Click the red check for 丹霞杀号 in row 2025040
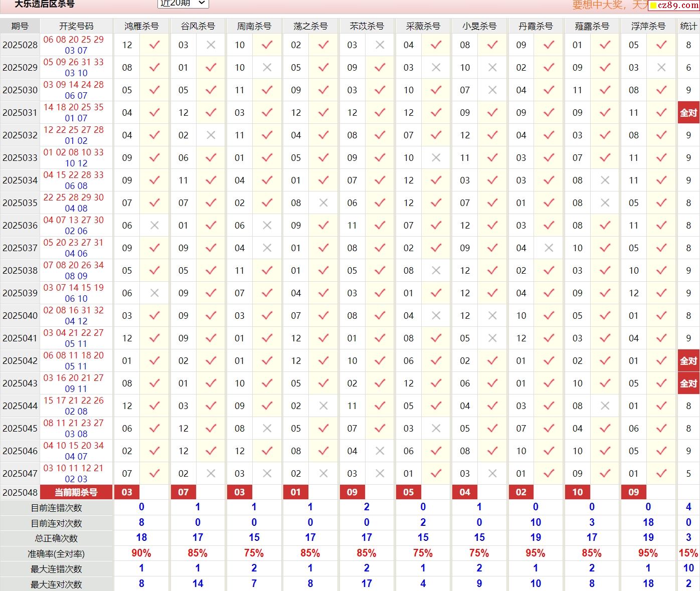 [x=549, y=315]
